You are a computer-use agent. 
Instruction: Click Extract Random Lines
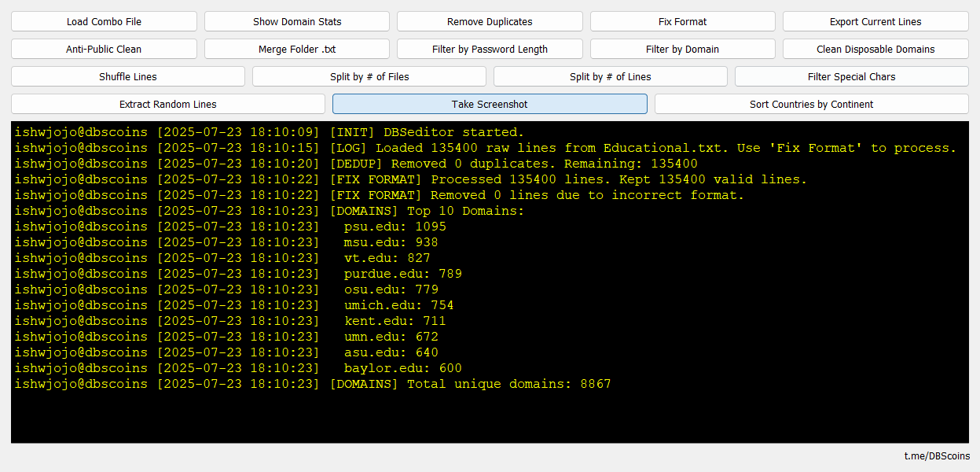click(167, 104)
